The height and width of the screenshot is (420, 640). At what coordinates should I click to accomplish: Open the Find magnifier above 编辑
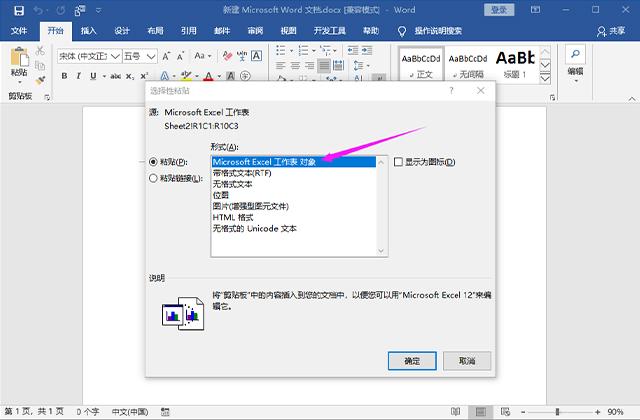576,54
